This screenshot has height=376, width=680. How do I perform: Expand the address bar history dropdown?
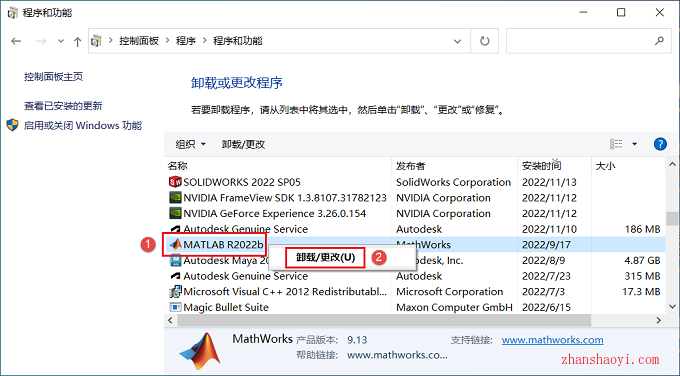coord(457,41)
